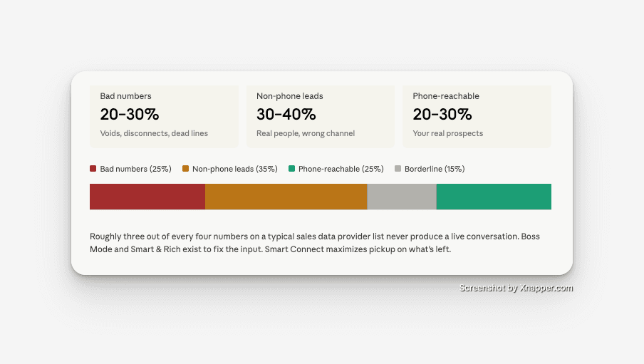Viewport: 644px width, 364px height.
Task: Click the orange Non-phone leads legend square
Action: (185, 168)
